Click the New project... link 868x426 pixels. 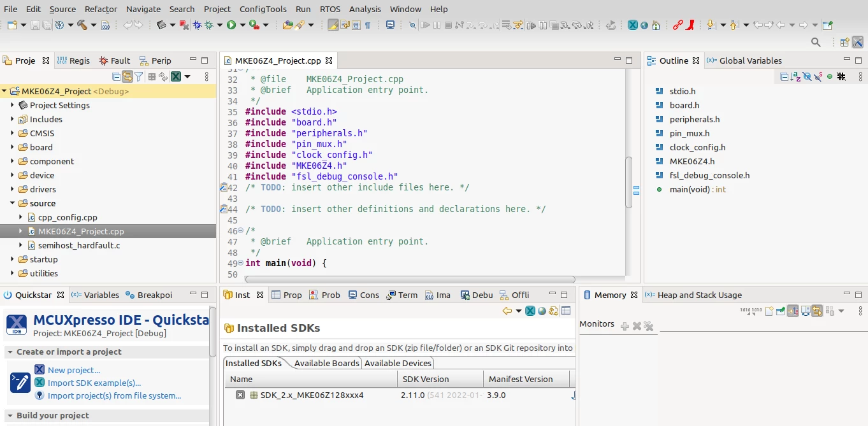click(74, 370)
